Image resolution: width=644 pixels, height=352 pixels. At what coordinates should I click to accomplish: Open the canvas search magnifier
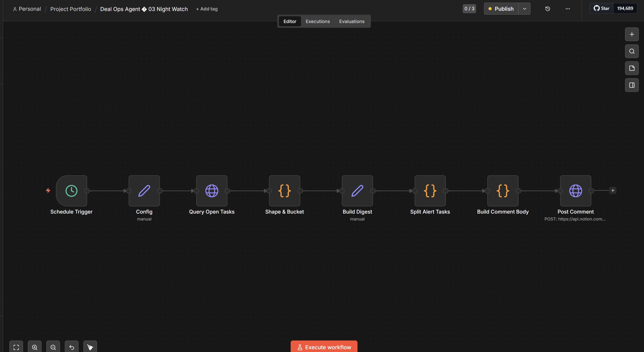632,51
